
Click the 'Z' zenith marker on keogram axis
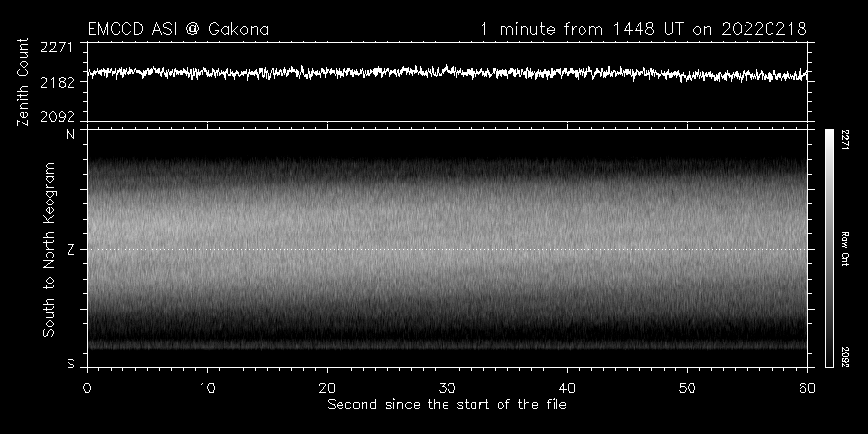coord(69,249)
